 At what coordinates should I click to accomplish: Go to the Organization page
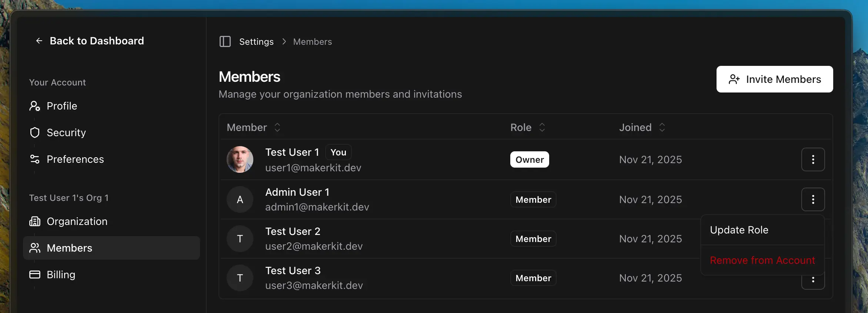click(x=77, y=222)
